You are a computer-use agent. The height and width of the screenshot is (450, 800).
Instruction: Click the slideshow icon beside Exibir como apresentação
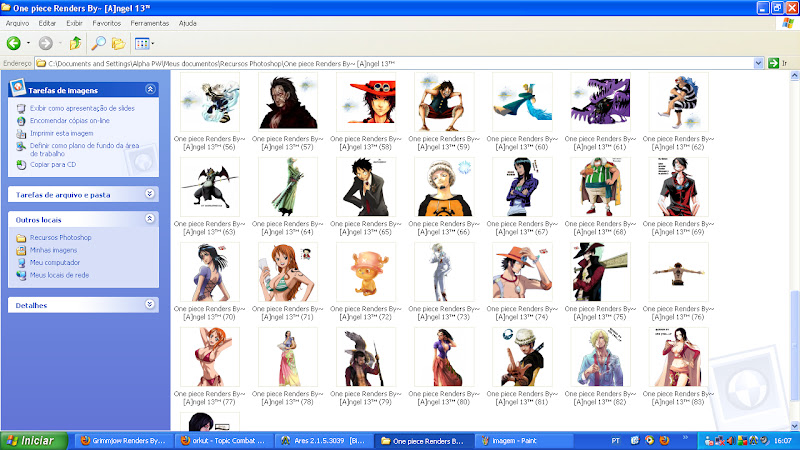[x=21, y=108]
